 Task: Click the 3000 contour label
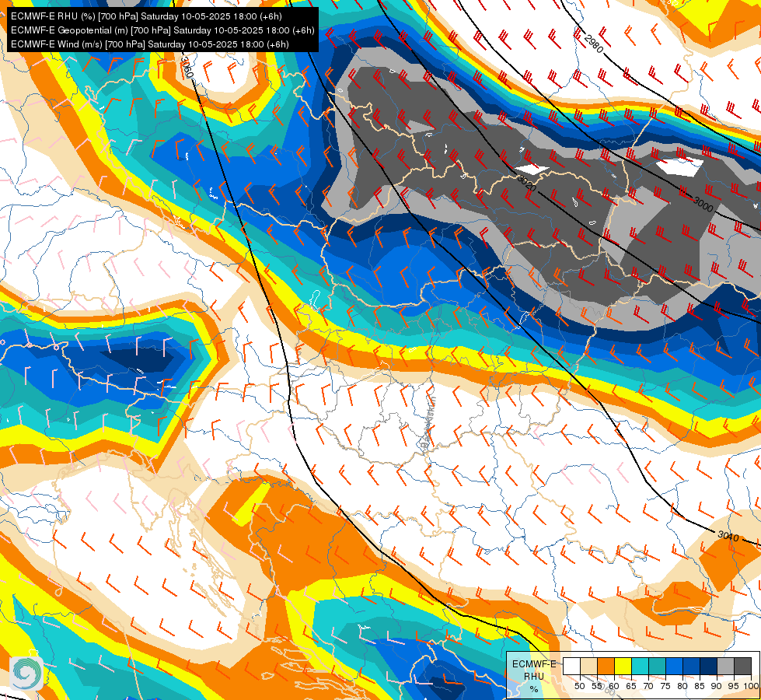703,205
